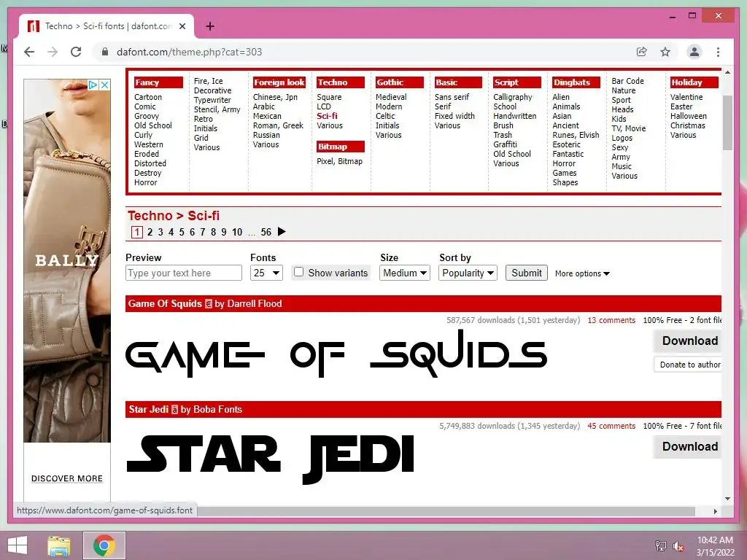Viewport: 747px width, 560px height.
Task: Expand More options
Action: 582,274
